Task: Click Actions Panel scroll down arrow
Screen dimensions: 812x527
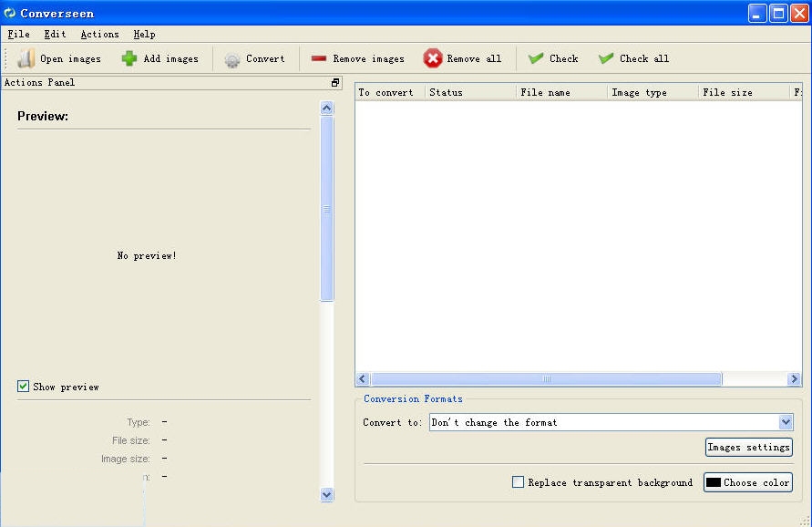Action: coord(327,494)
